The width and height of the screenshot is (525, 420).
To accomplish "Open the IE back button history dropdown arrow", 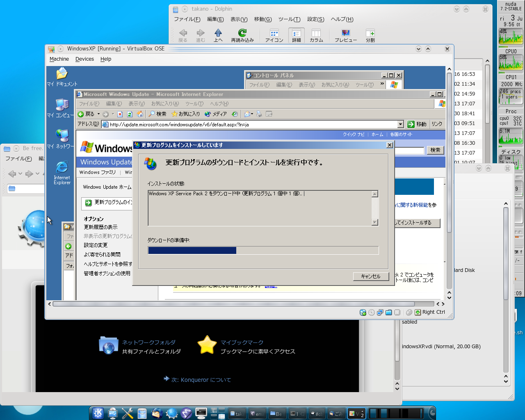I will click(98, 114).
